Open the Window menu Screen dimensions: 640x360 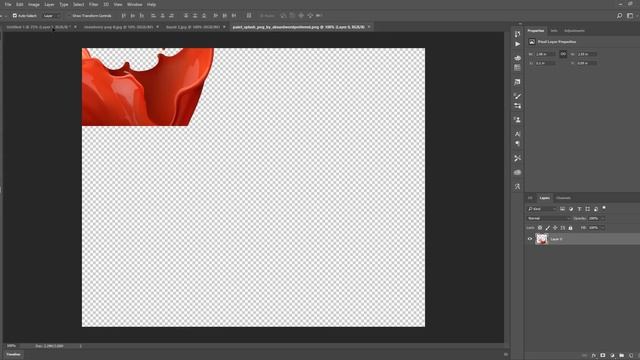pos(134,4)
